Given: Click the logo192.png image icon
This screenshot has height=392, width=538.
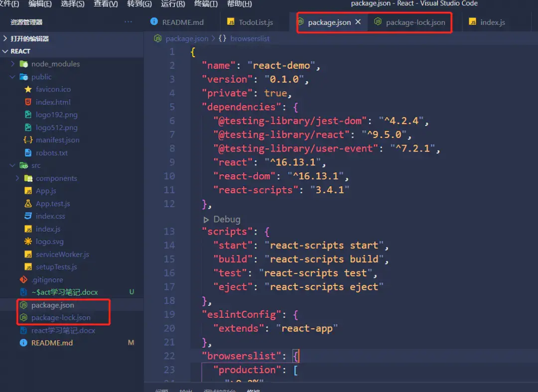Looking at the screenshot, I should point(28,115).
